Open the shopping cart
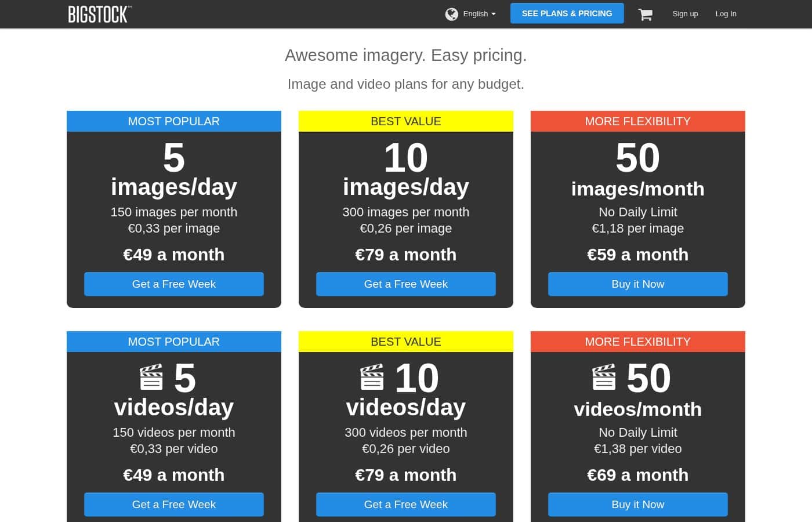The height and width of the screenshot is (522, 812). coord(646,14)
